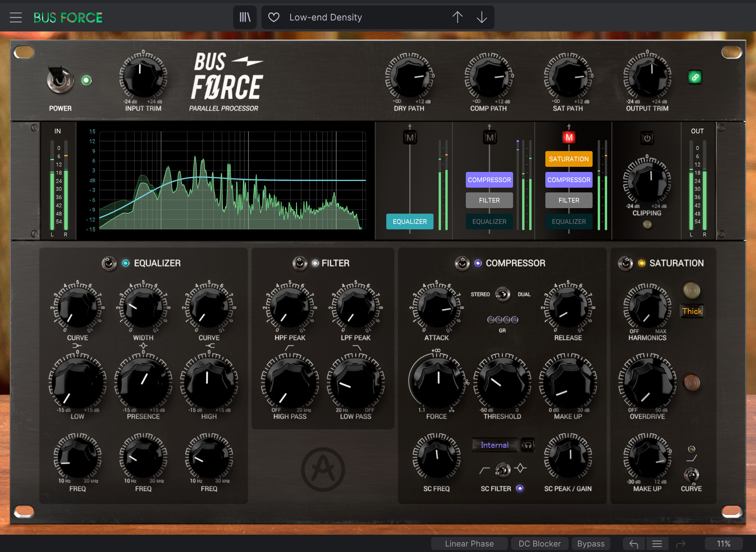Click the high pass slope icon
Screen dimensions: 756x552
tap(290, 348)
